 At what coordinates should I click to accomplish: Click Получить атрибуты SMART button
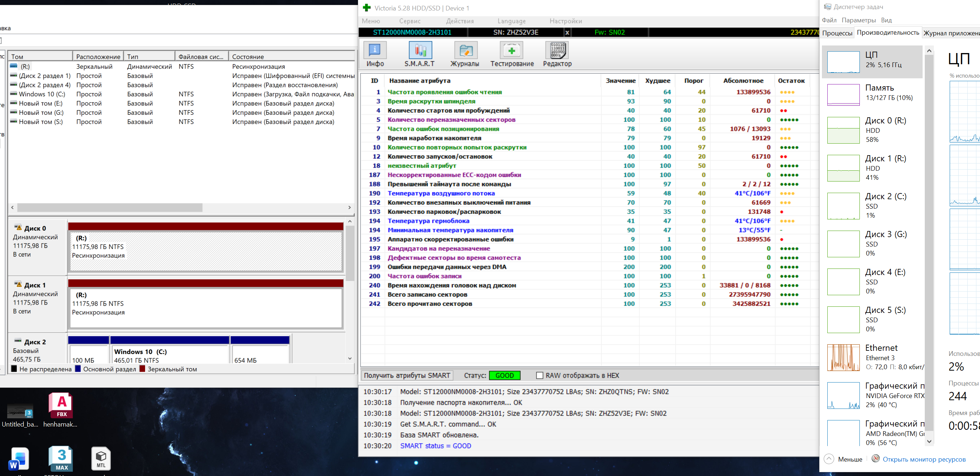407,376
